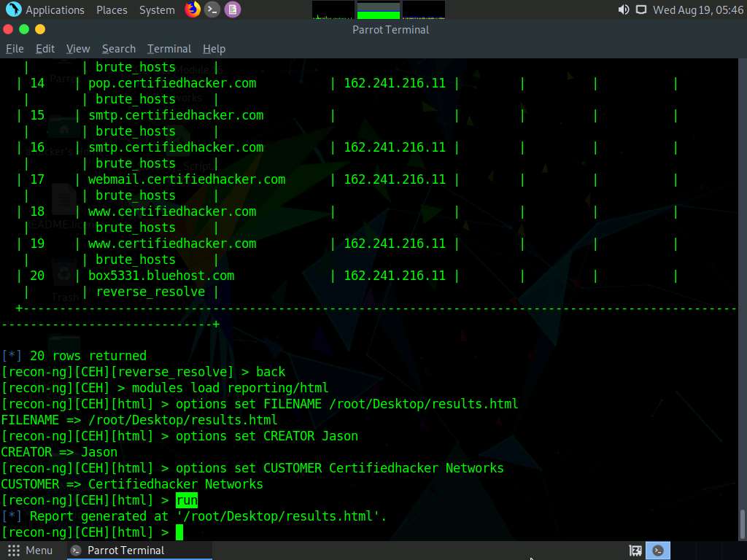Click the purple text editor launcher icon
The width and height of the screenshot is (747, 560).
click(x=233, y=9)
